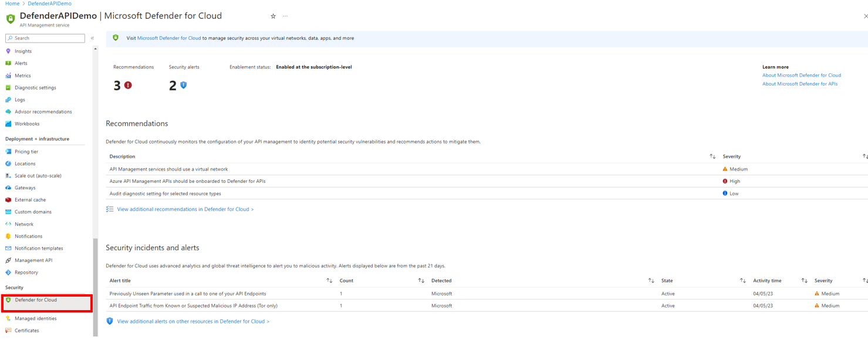This screenshot has width=868, height=340.
Task: Click the Gateways cloud icon
Action: [x=8, y=188]
